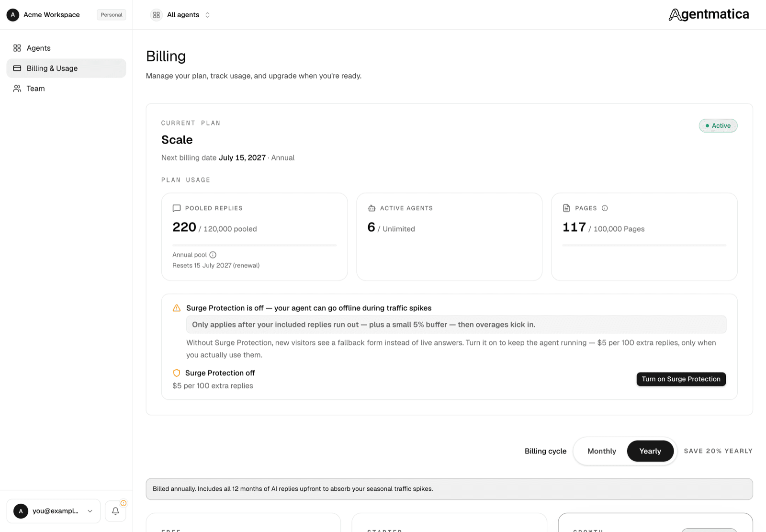The image size is (766, 532).
Task: Click the July 15, 2027 billing date
Action: 242,158
